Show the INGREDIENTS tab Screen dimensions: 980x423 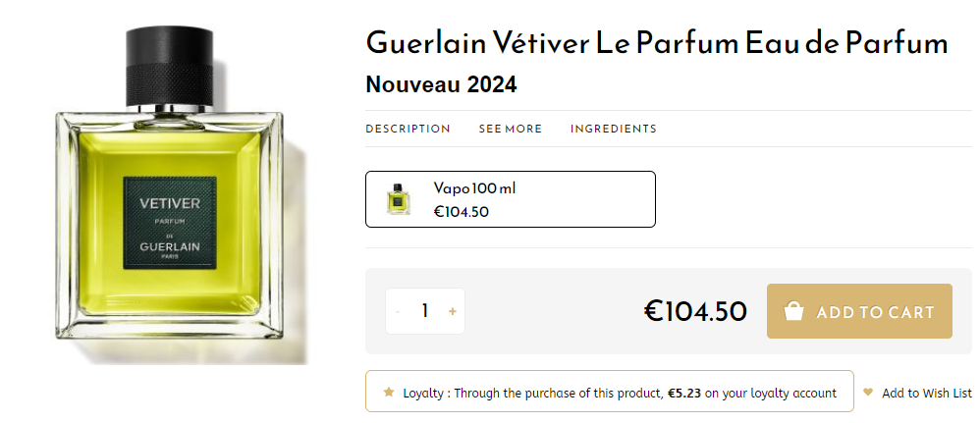[x=613, y=129]
